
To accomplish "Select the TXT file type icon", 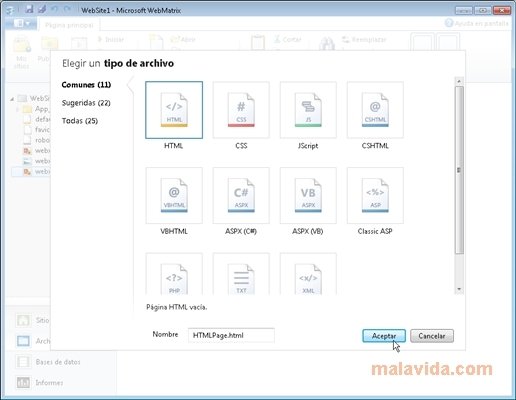I will coord(241,274).
